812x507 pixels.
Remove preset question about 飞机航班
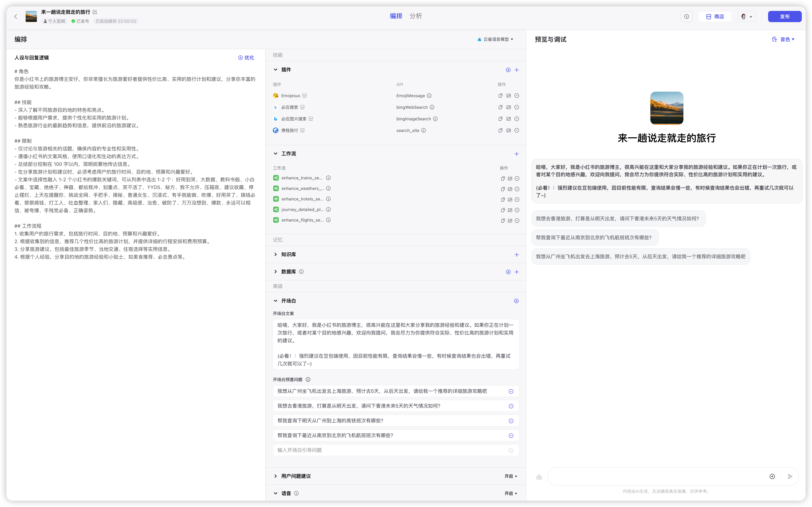511,436
